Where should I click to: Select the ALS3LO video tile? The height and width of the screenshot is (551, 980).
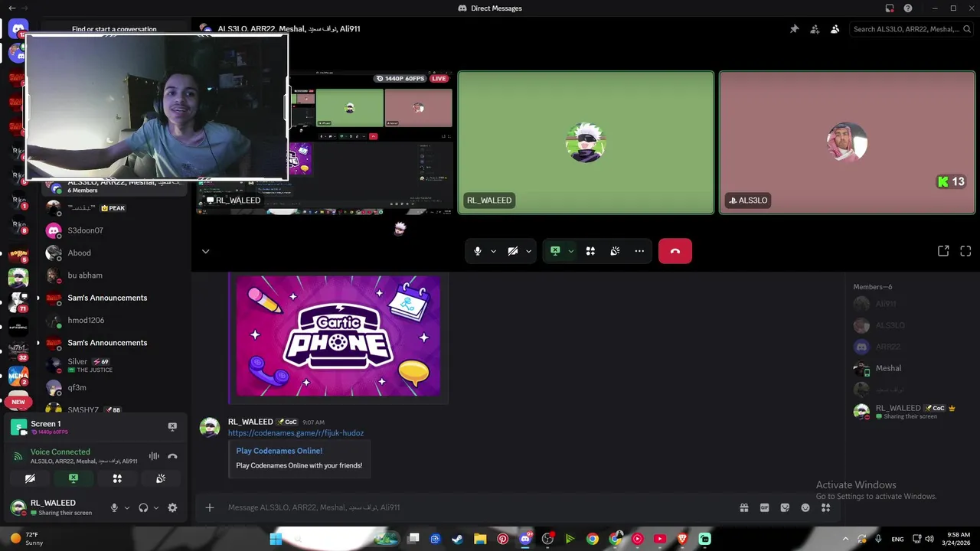(x=847, y=142)
